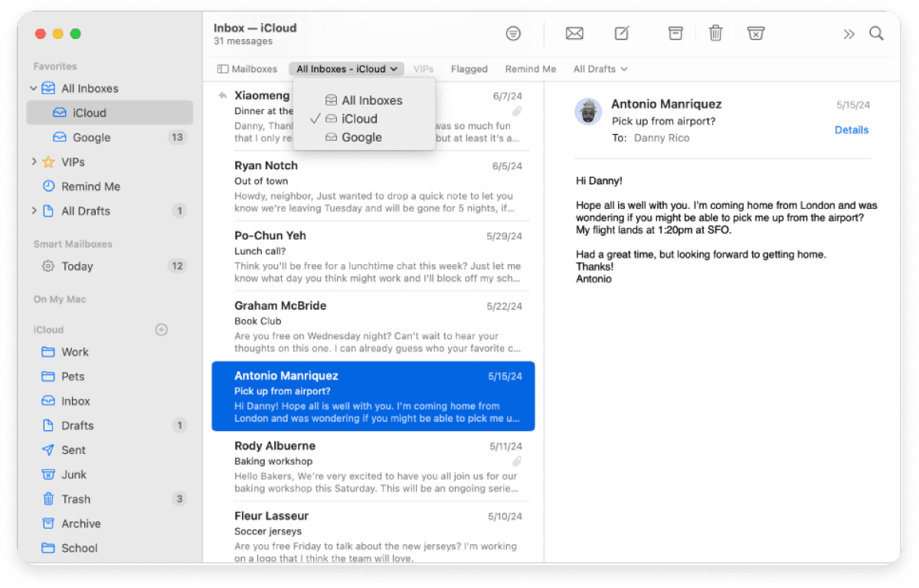This screenshot has height=588, width=919.
Task: Delete the selected message with trash icon
Action: click(715, 33)
